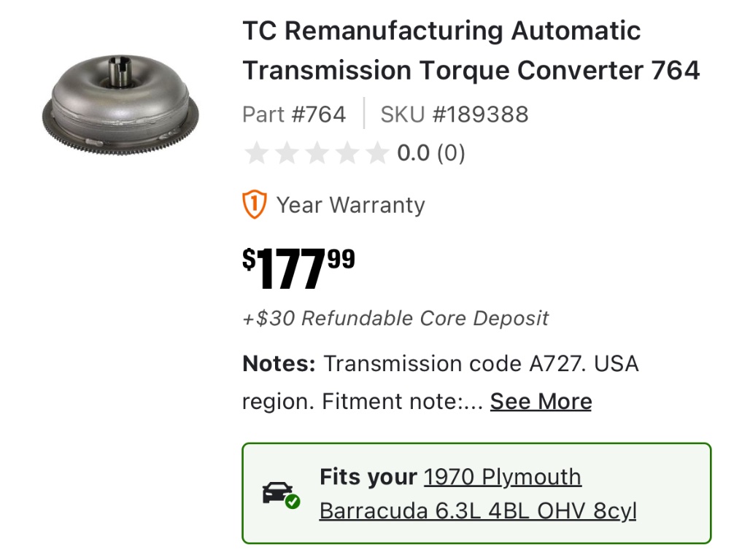
Task: Click the $177.99 price
Action: [x=298, y=268]
